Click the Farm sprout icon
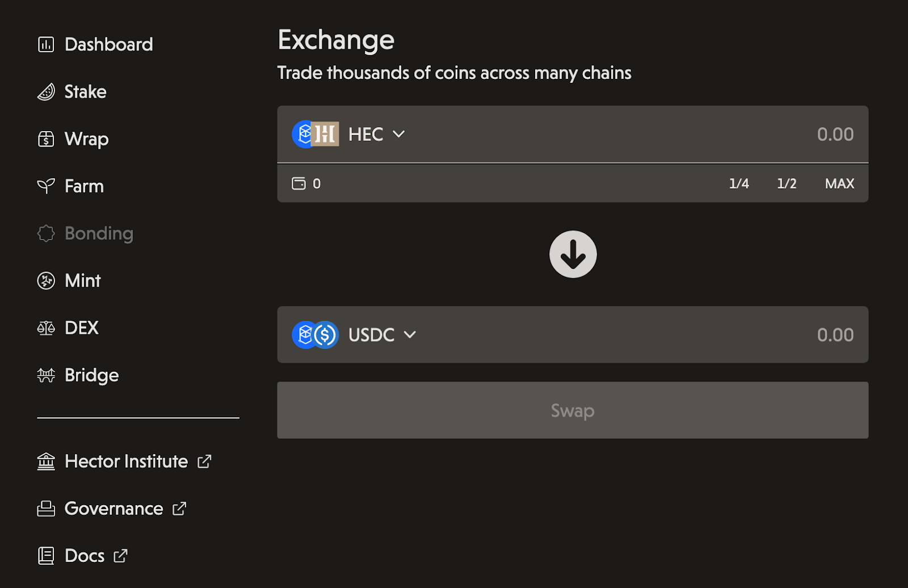This screenshot has width=908, height=588. click(46, 186)
